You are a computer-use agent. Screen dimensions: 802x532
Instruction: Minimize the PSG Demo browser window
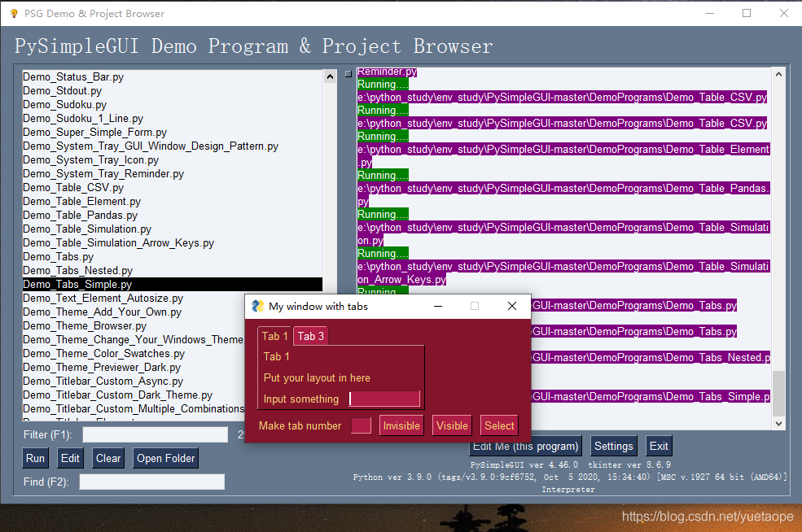pos(710,13)
